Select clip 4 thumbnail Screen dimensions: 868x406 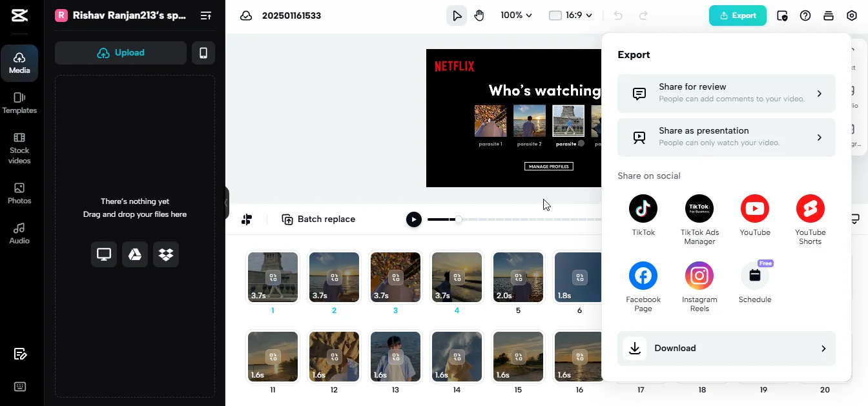pos(457,278)
